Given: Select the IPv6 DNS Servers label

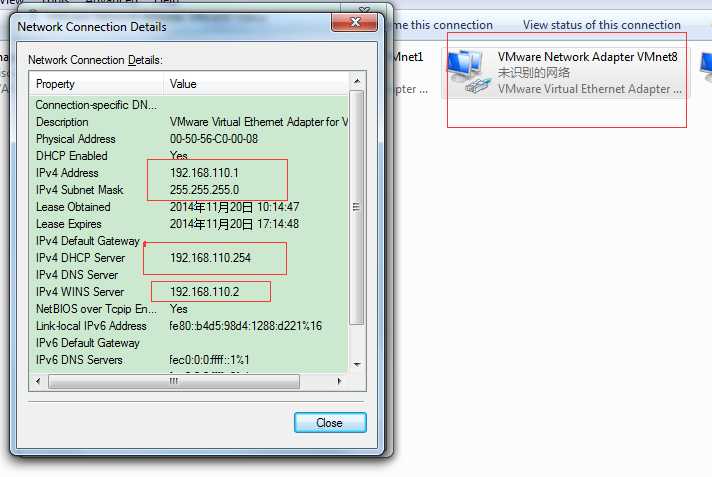Looking at the screenshot, I should pyautogui.click(x=79, y=360).
